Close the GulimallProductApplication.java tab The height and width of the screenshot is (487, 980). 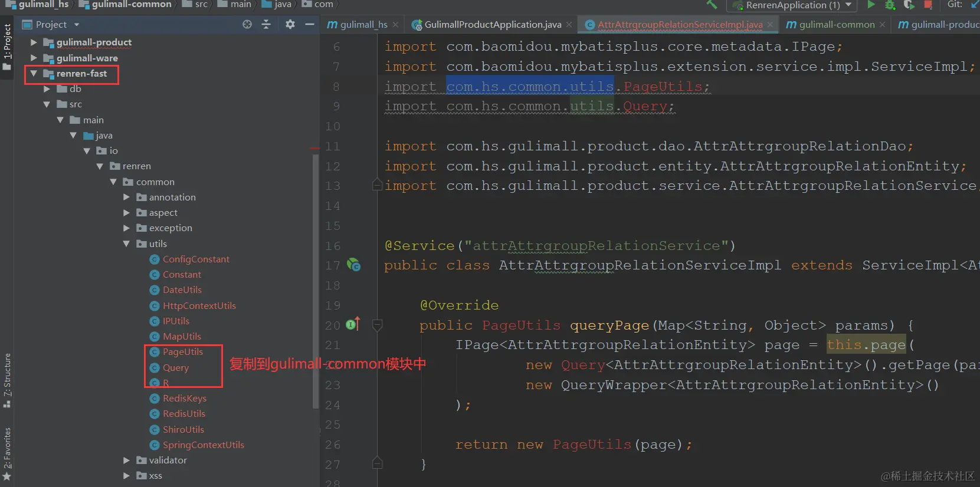click(569, 25)
